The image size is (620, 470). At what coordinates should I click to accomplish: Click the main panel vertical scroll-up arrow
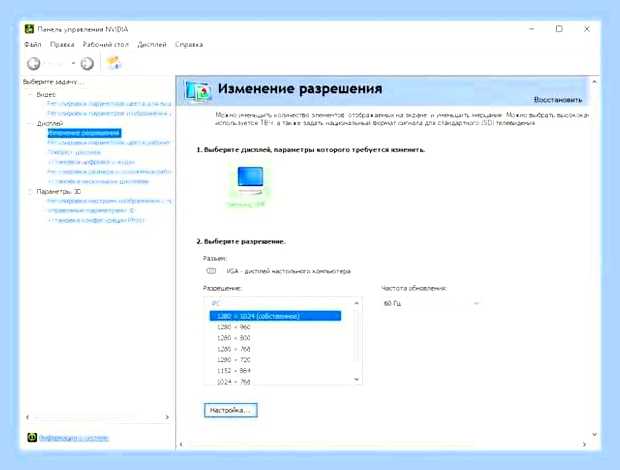[x=594, y=82]
